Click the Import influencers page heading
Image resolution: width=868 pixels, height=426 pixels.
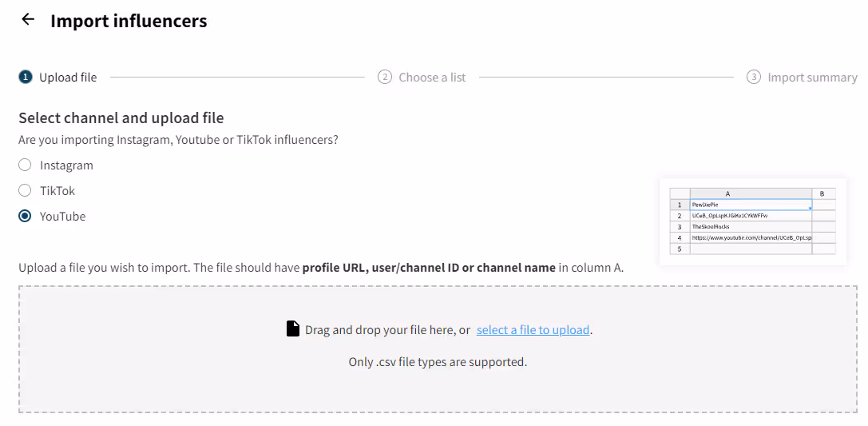pos(129,21)
